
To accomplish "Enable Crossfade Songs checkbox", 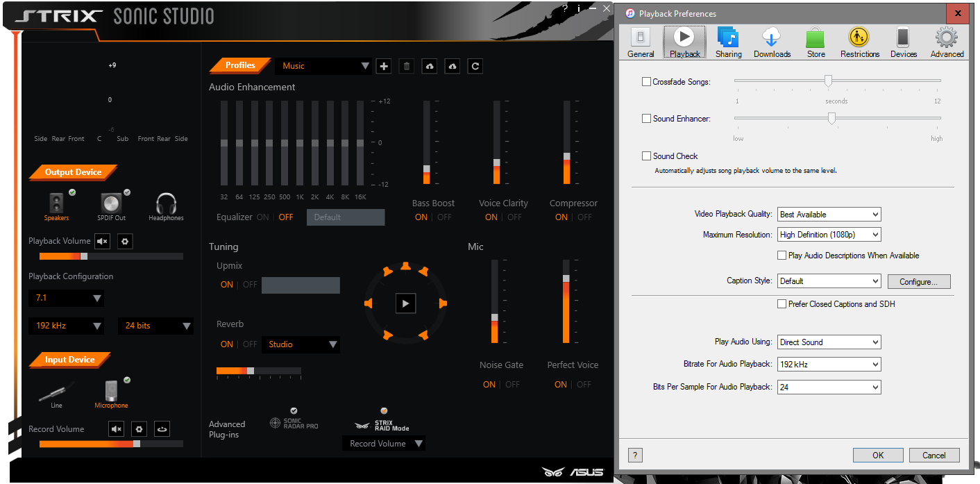I will (x=647, y=82).
